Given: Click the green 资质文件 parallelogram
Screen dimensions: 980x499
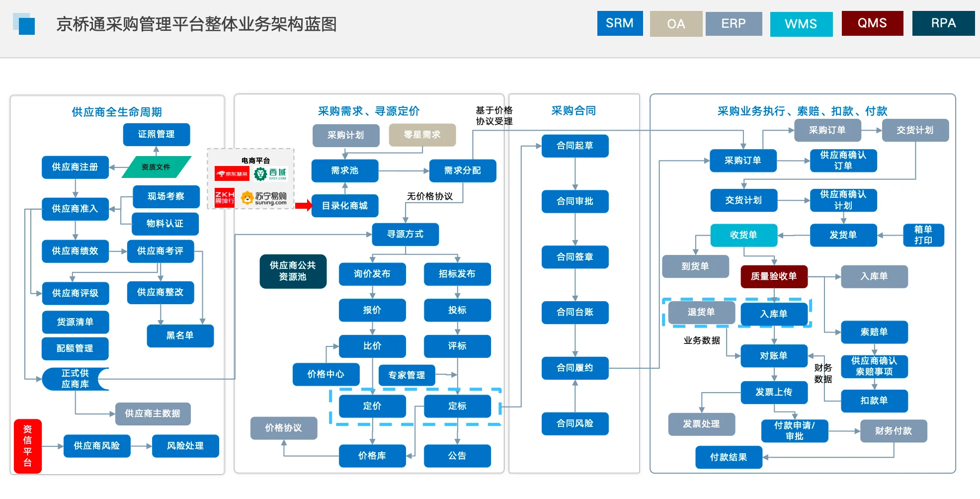Looking at the screenshot, I should click(x=156, y=167).
